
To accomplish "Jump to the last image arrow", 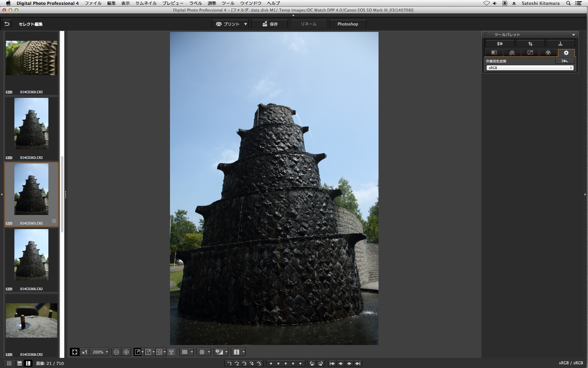I will [x=358, y=363].
